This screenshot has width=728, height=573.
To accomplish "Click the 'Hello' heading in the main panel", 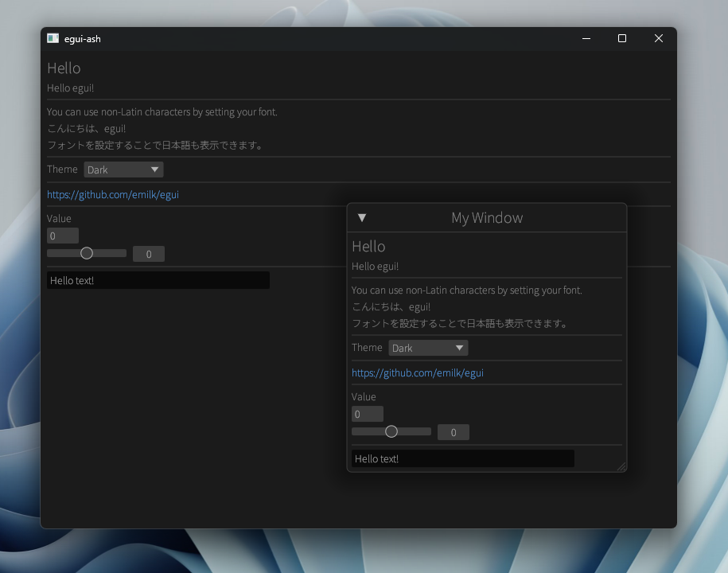I will coord(64,68).
